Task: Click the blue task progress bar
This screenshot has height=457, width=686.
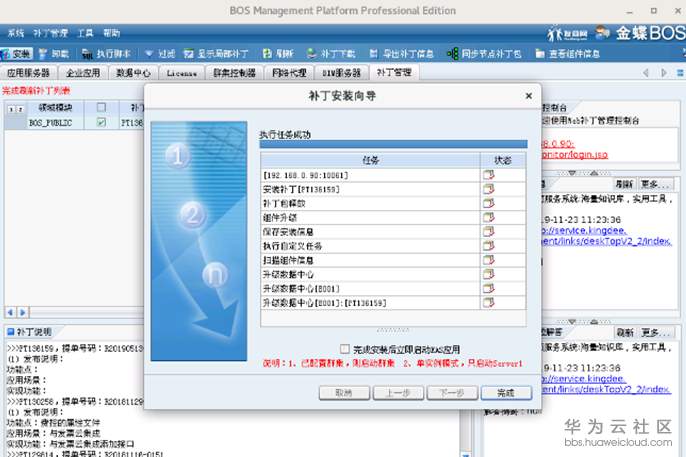Action: click(x=393, y=144)
